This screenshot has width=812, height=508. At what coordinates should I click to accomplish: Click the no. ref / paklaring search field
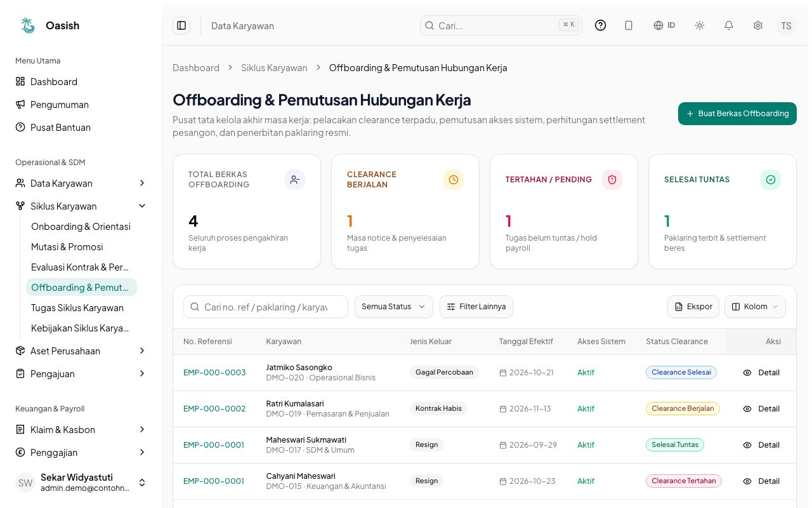coord(266,307)
